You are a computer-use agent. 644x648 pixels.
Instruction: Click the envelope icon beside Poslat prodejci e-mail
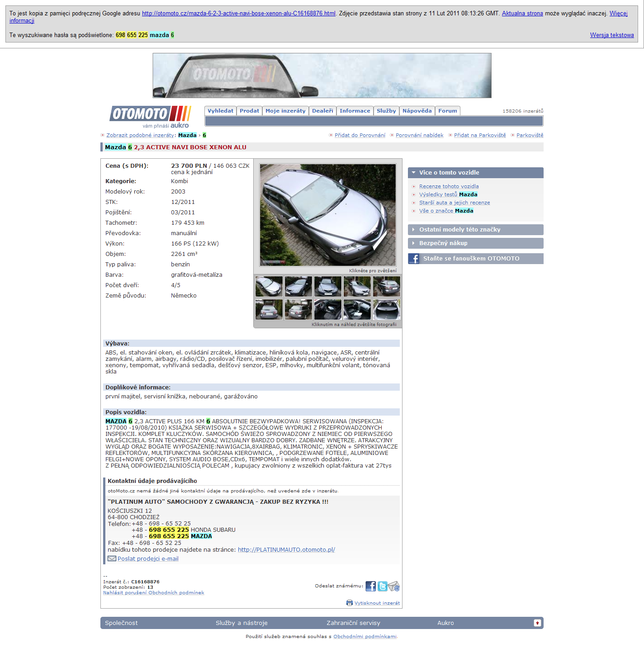click(x=112, y=558)
